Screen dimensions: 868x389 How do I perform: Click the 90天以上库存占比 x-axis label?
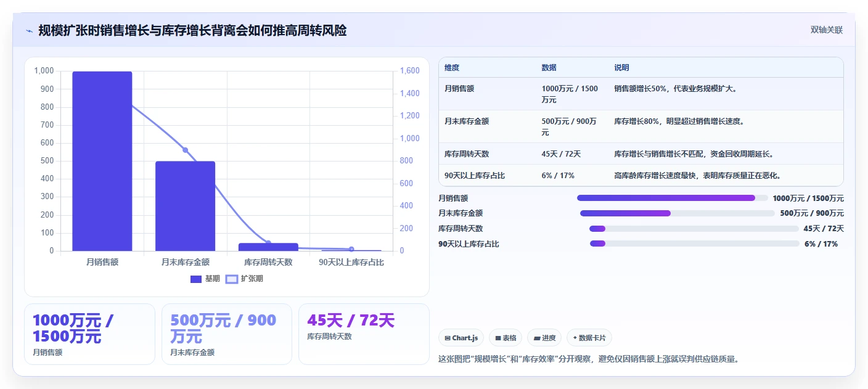pos(351,262)
